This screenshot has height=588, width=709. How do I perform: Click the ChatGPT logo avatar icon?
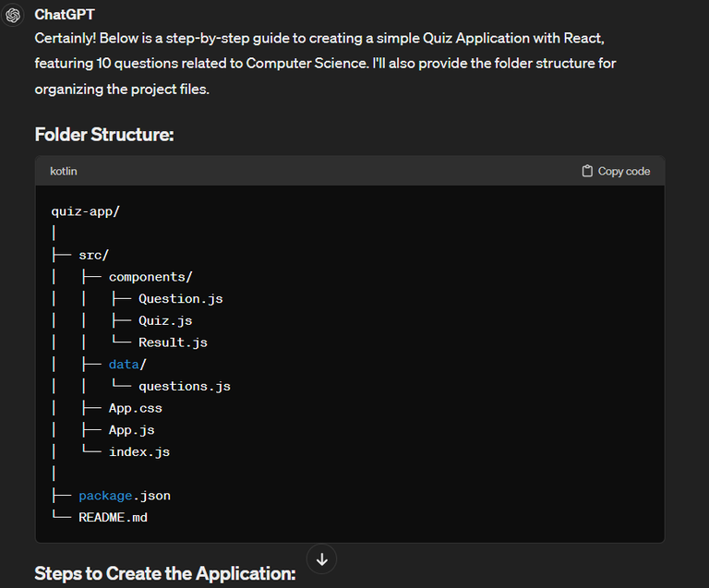pos(14,16)
